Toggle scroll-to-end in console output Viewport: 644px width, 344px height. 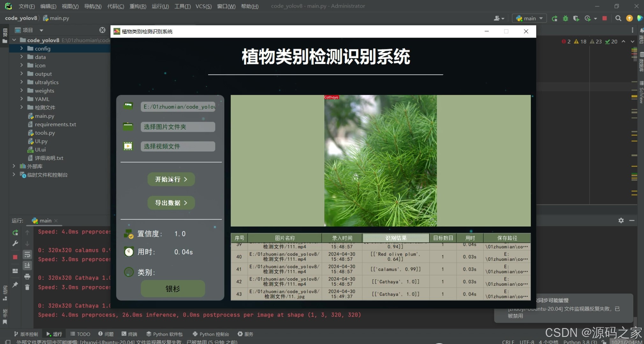[x=27, y=265]
